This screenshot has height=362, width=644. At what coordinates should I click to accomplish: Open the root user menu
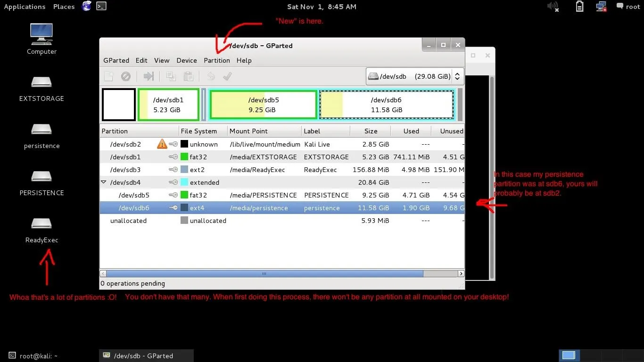(628, 7)
